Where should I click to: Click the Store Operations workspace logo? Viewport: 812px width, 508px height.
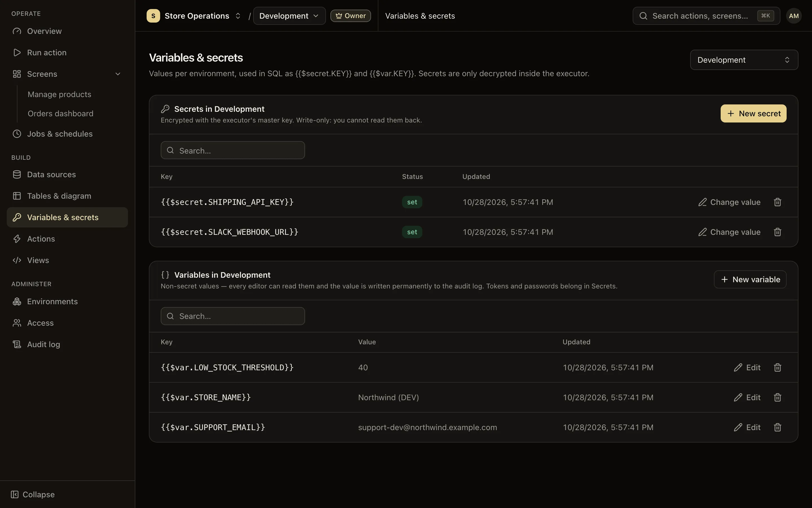(x=153, y=16)
